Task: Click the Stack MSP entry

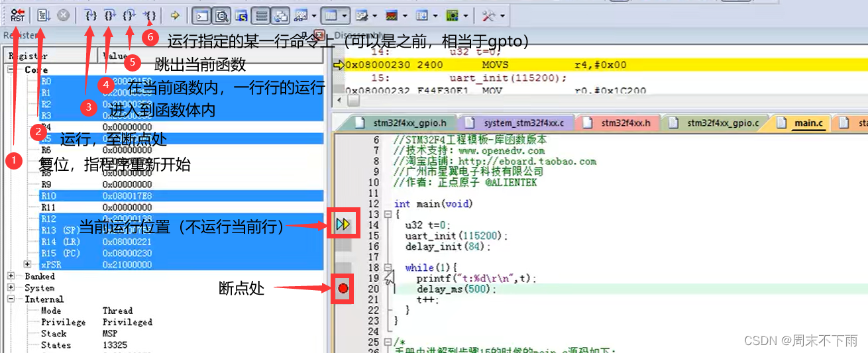Action: pos(79,333)
